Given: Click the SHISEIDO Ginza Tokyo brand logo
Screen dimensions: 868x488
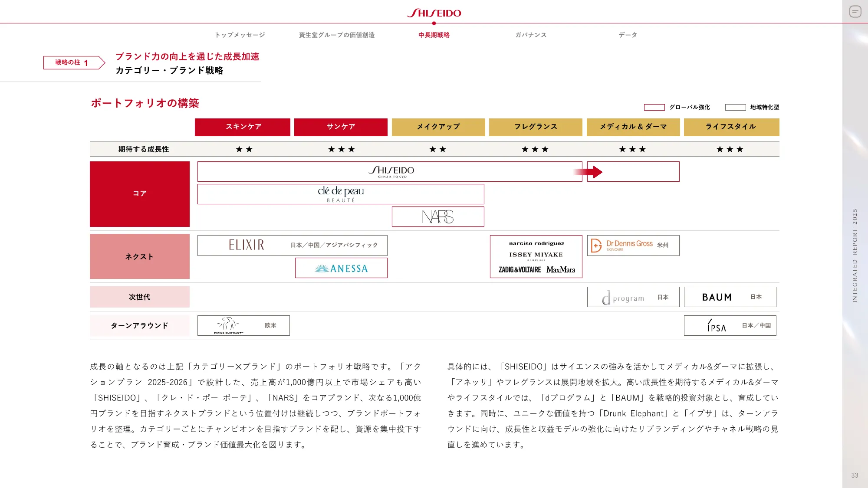Looking at the screenshot, I should 391,172.
